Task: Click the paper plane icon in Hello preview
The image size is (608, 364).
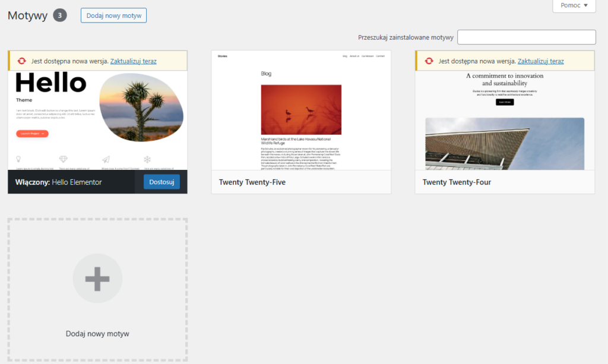Action: pyautogui.click(x=106, y=159)
